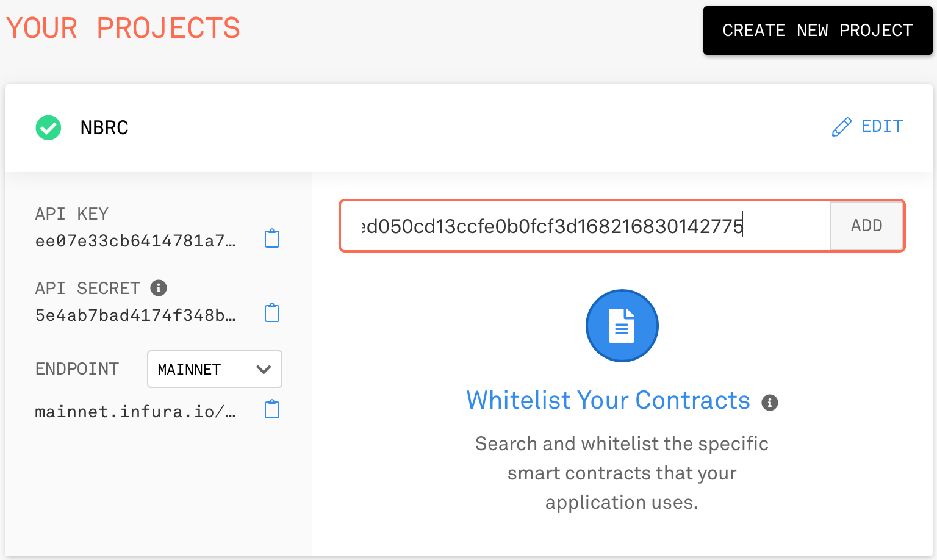Copy the API secret to clipboard

click(x=272, y=313)
